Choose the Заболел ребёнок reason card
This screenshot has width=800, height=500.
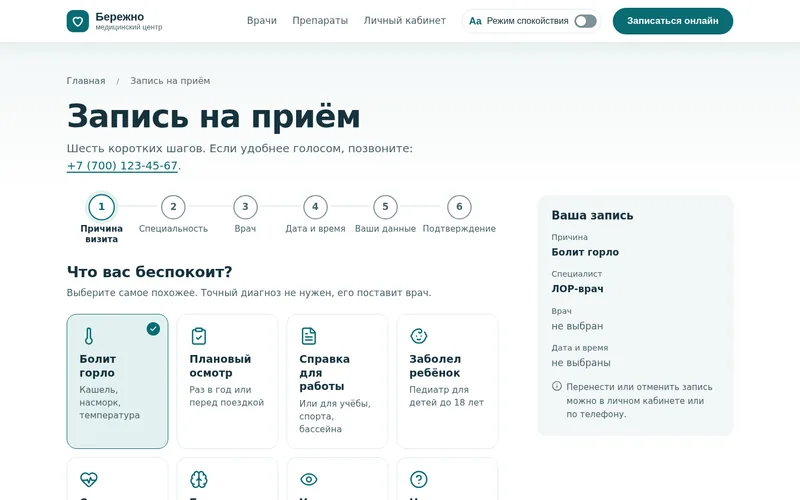[447, 381]
